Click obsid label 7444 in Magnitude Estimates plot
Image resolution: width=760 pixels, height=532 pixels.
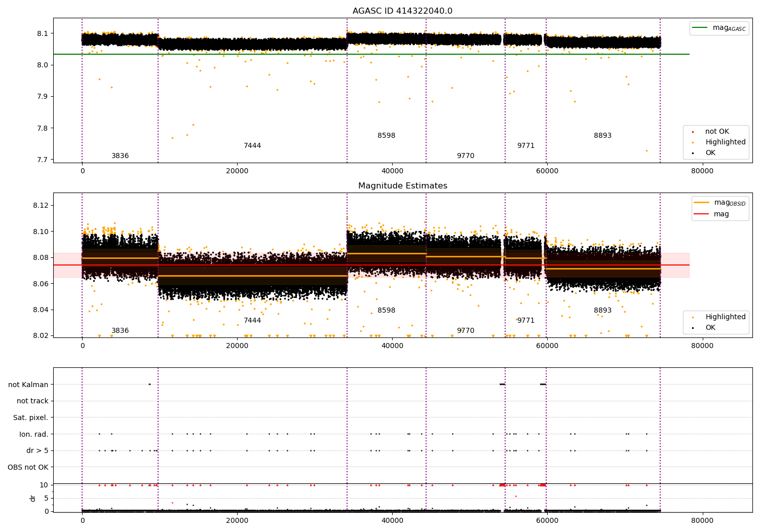(252, 321)
